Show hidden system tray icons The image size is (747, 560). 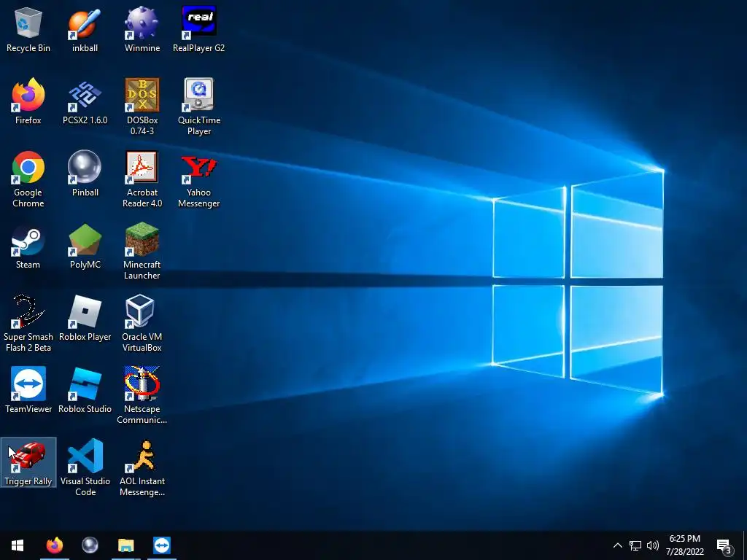coord(617,545)
